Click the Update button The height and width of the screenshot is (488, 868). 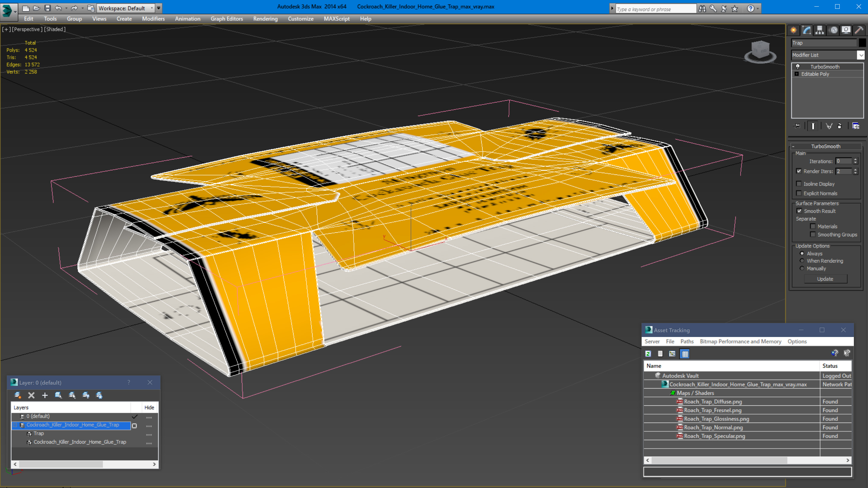825,279
